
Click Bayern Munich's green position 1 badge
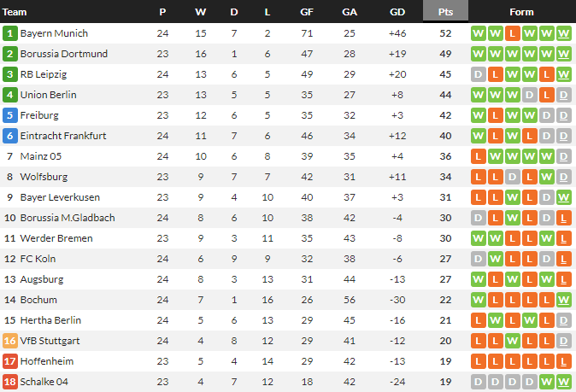pos(10,33)
